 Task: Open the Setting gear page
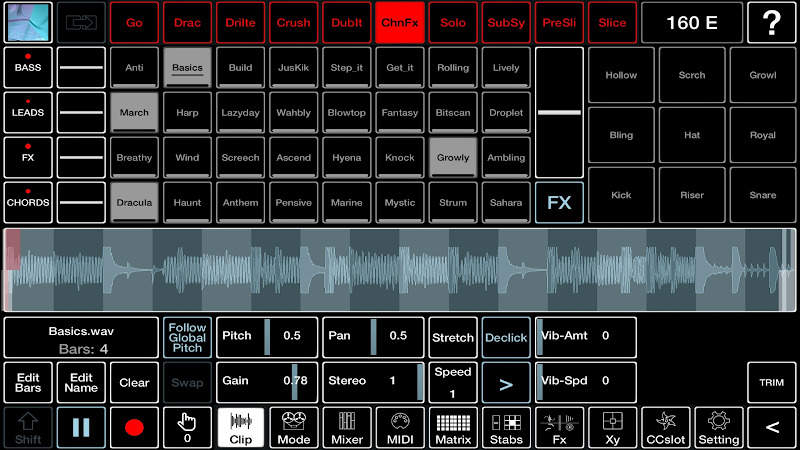pos(718,428)
